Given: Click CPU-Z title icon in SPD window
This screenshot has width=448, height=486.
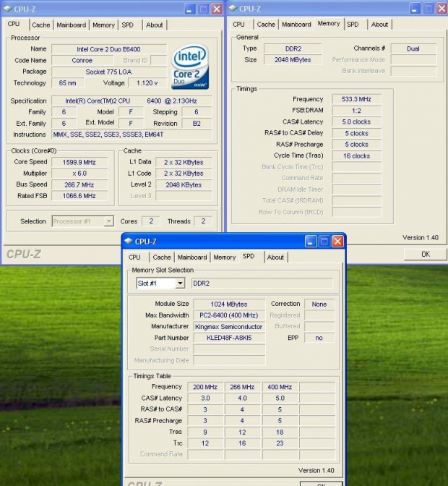Looking at the screenshot, I should (x=128, y=241).
